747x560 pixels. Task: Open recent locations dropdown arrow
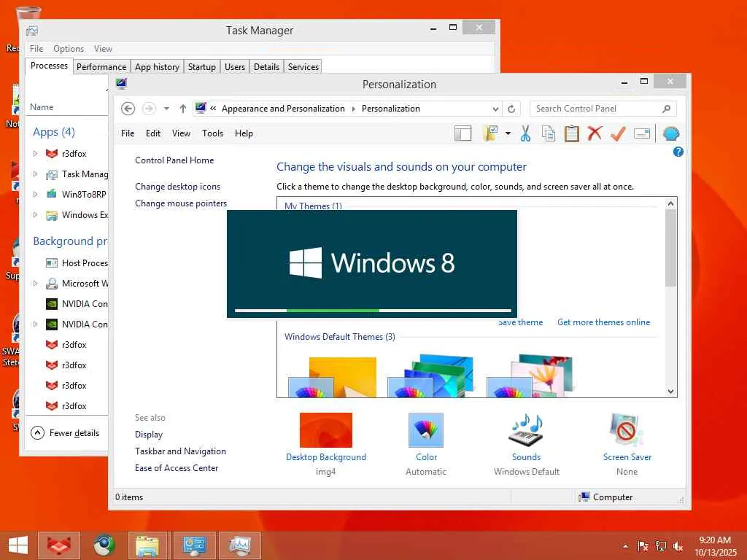click(166, 109)
